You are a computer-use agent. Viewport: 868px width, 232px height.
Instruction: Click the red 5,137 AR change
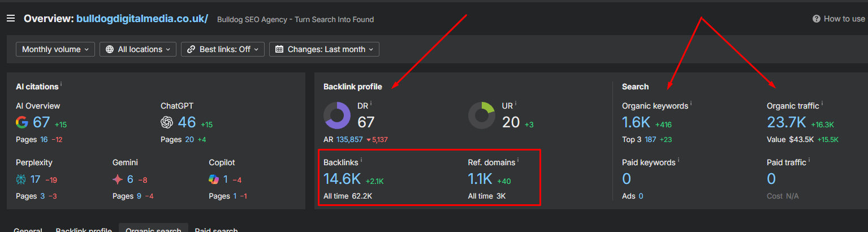click(377, 139)
